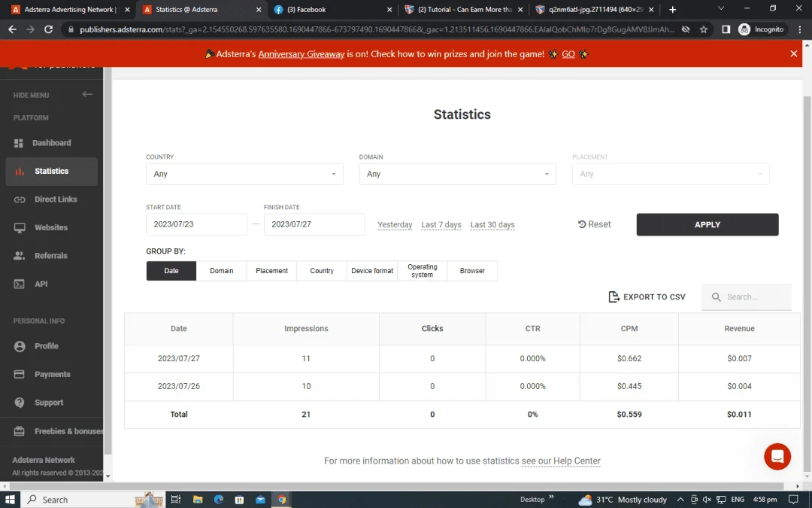Open the Windows Start button
Viewport: 812px width, 508px height.
pyautogui.click(x=10, y=500)
